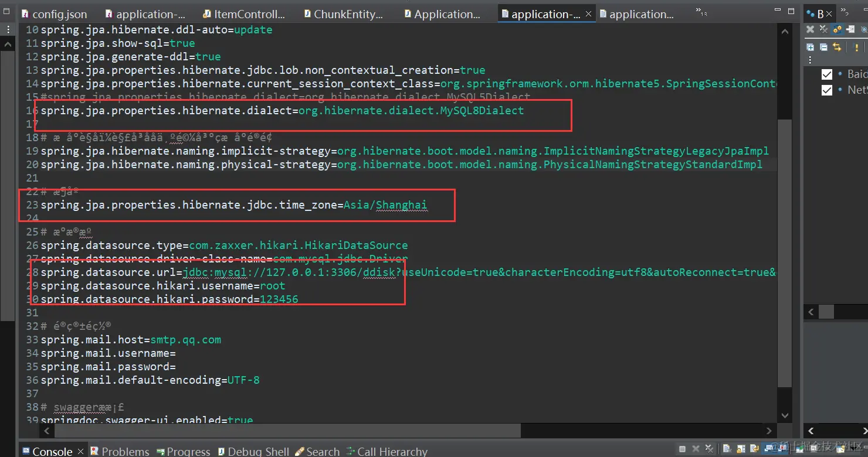Place cursor after spring.mail.password= on line 35
Viewport: 868px width, 457px height.
click(177, 367)
